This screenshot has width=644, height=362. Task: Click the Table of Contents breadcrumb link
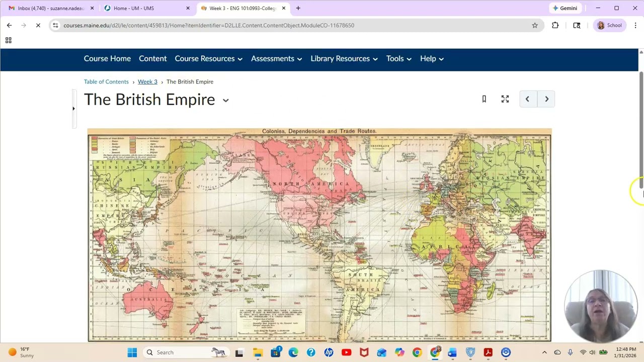click(106, 81)
